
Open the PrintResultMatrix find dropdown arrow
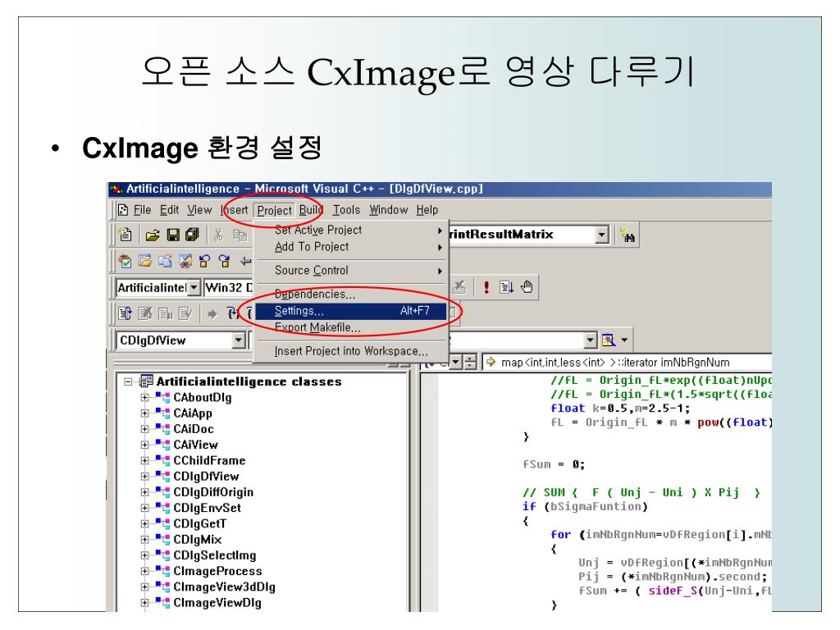click(602, 235)
